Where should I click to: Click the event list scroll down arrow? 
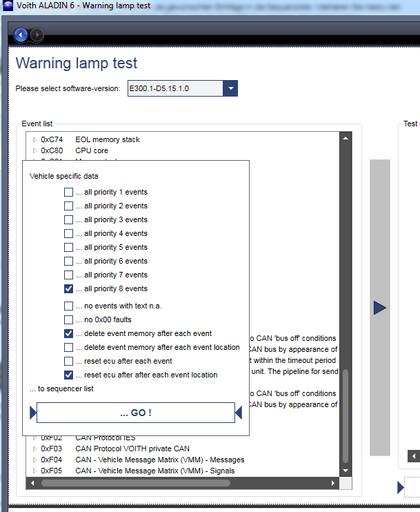[346, 471]
